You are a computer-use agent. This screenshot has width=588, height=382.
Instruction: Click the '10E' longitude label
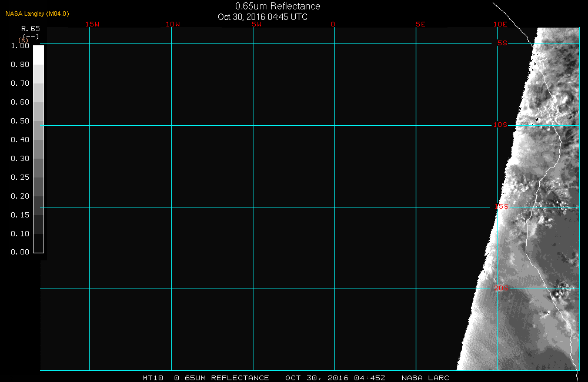point(500,24)
